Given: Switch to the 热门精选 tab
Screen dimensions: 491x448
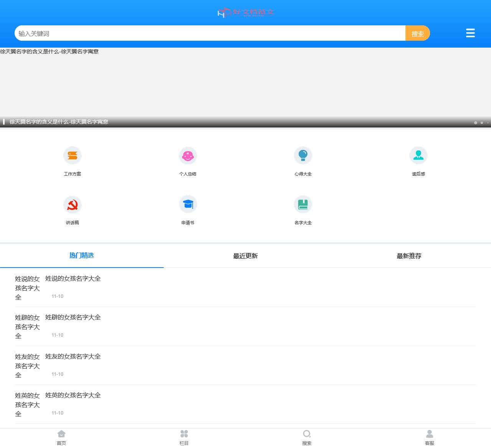Looking at the screenshot, I should click(82, 256).
